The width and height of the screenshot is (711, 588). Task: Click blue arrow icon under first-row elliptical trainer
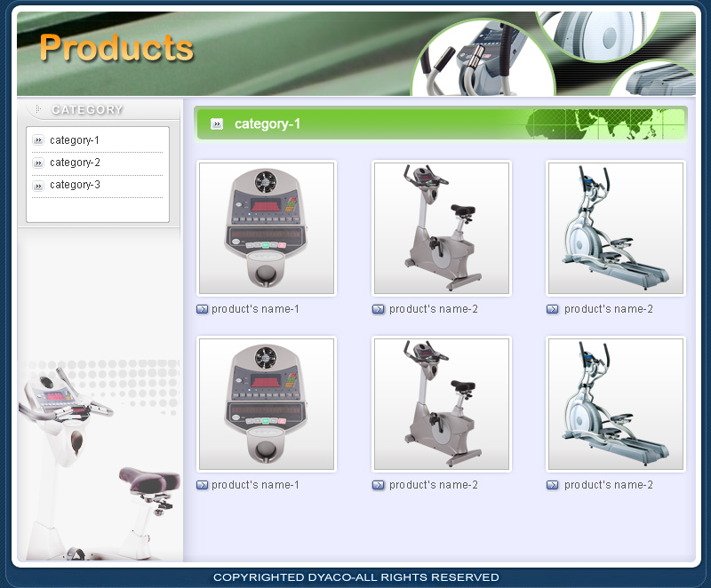point(552,309)
